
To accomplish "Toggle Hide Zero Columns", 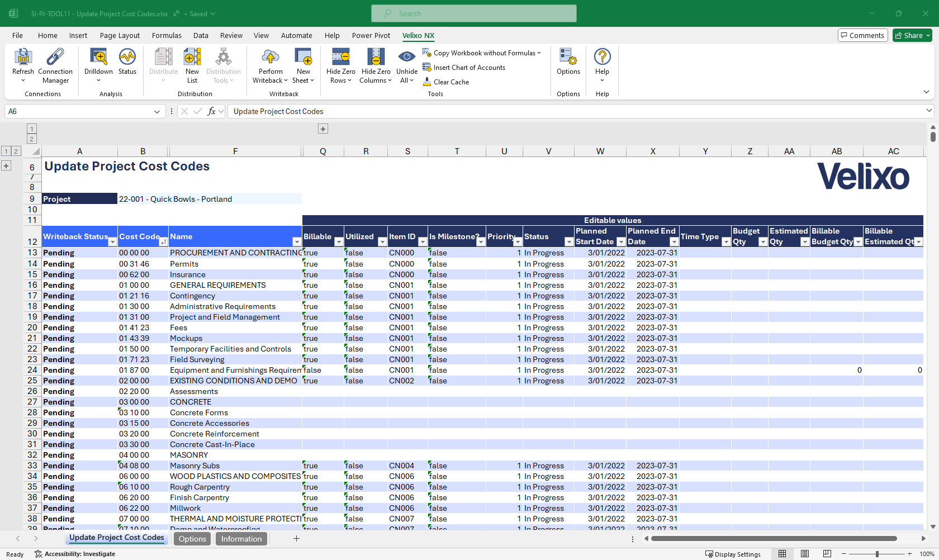I will [x=376, y=58].
